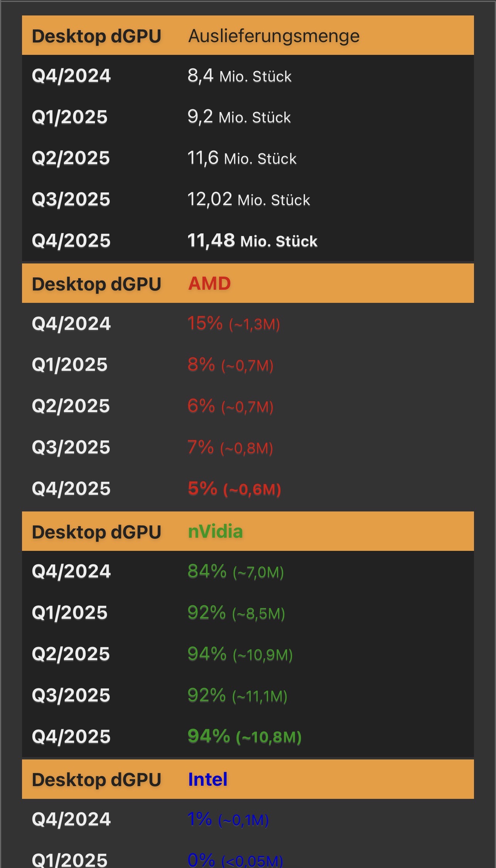496x868 pixels.
Task: Select the red AMD section header
Action: [x=209, y=284]
